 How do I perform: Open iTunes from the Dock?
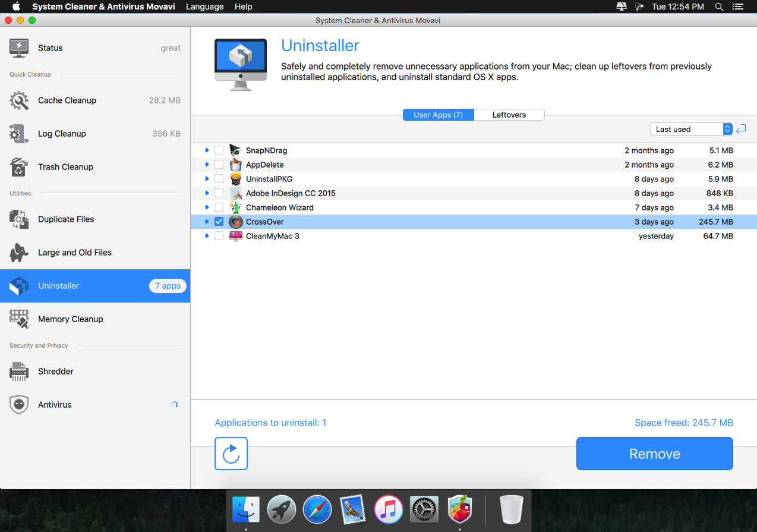[x=389, y=509]
